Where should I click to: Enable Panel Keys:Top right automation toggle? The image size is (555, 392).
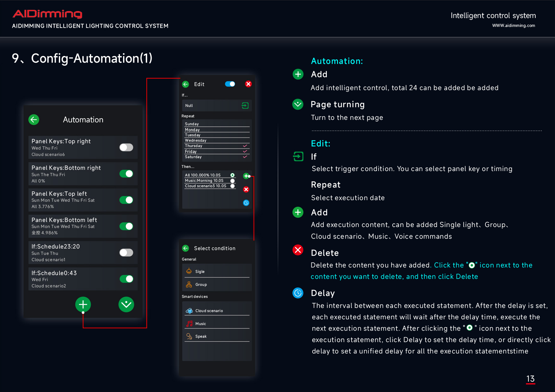[x=126, y=147]
